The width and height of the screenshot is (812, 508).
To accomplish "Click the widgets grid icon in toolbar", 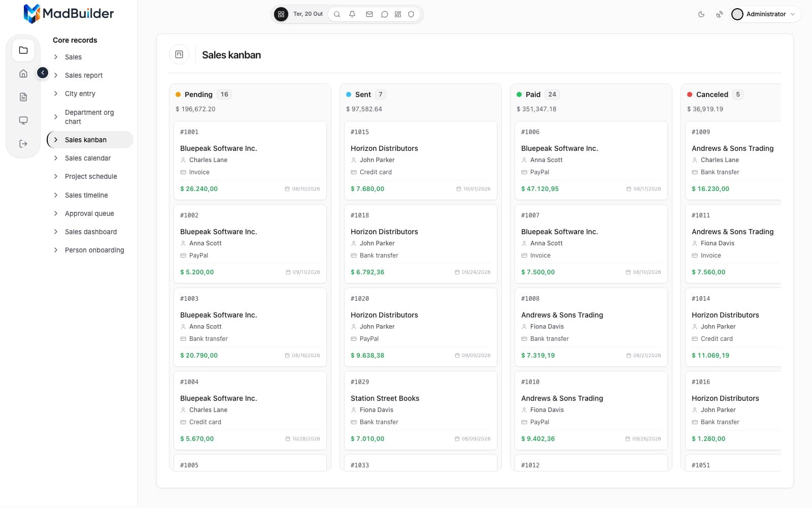I will [398, 14].
